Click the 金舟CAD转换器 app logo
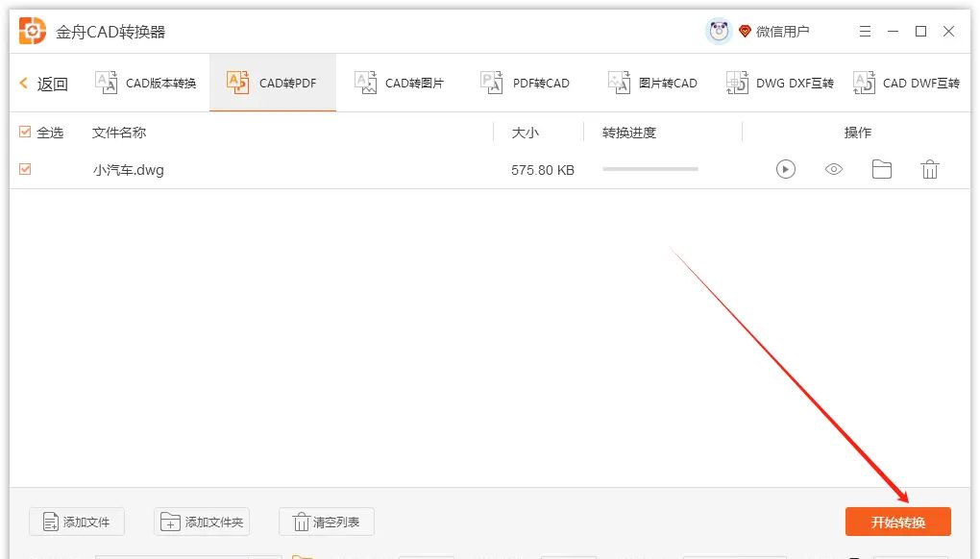Viewport: 980px width, 559px height. click(33, 31)
